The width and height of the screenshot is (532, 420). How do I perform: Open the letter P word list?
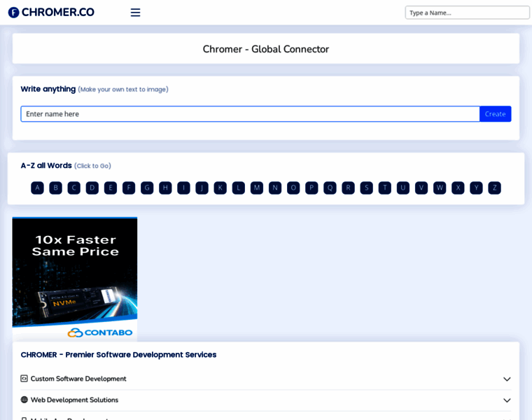coord(311,188)
